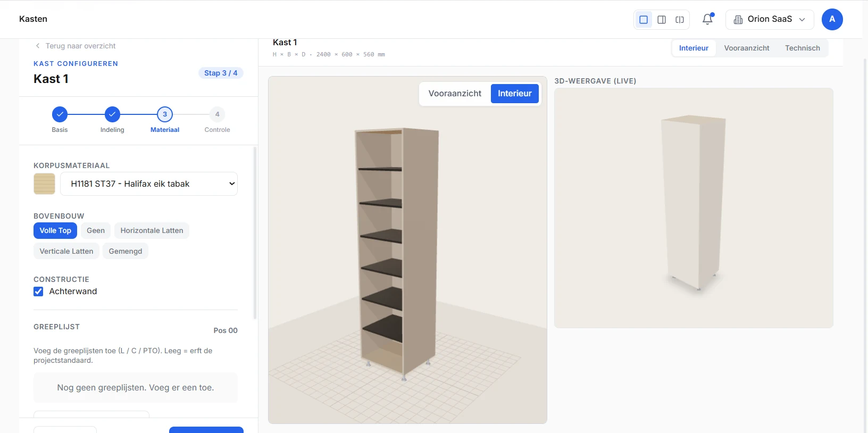Viewport: 868px width, 433px height.
Task: Switch to the two-column layout icon
Action: (662, 20)
